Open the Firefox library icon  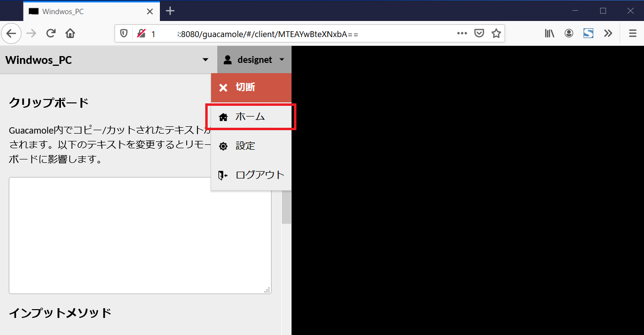point(549,33)
